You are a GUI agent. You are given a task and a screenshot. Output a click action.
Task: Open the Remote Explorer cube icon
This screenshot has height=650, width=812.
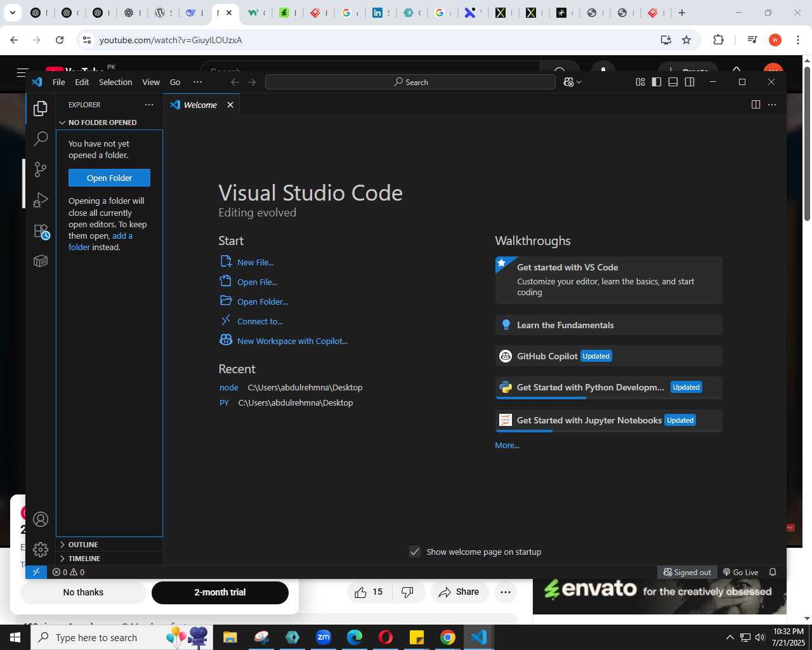[41, 261]
